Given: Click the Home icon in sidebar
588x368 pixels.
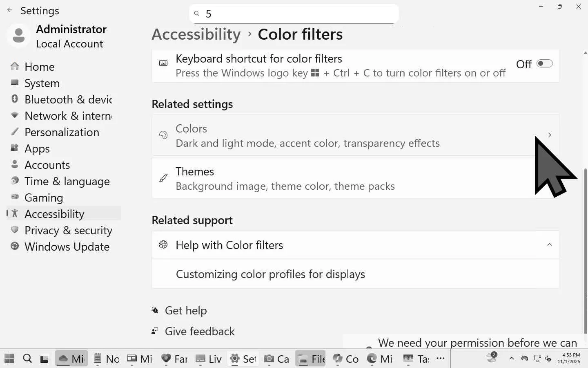Looking at the screenshot, I should [15, 66].
